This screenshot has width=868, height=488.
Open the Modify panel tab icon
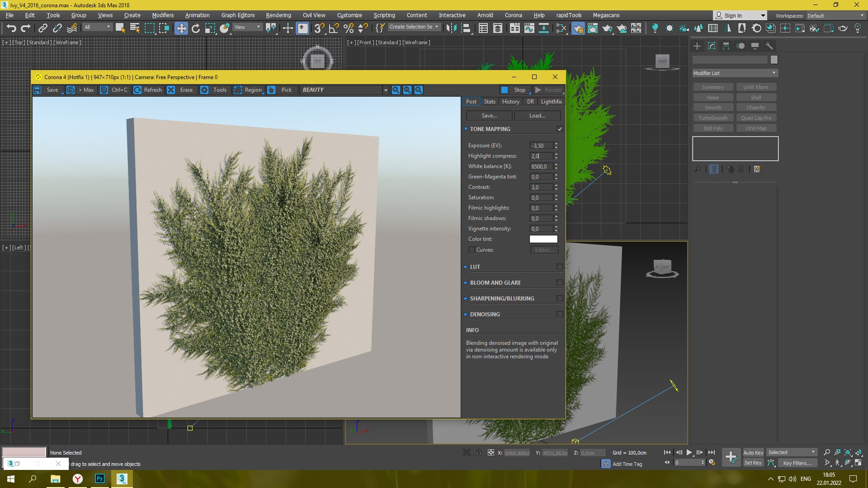point(712,46)
